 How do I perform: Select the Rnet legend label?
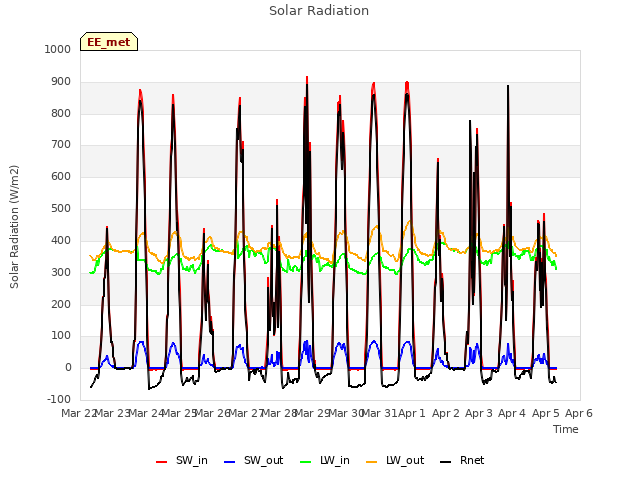coord(472,460)
